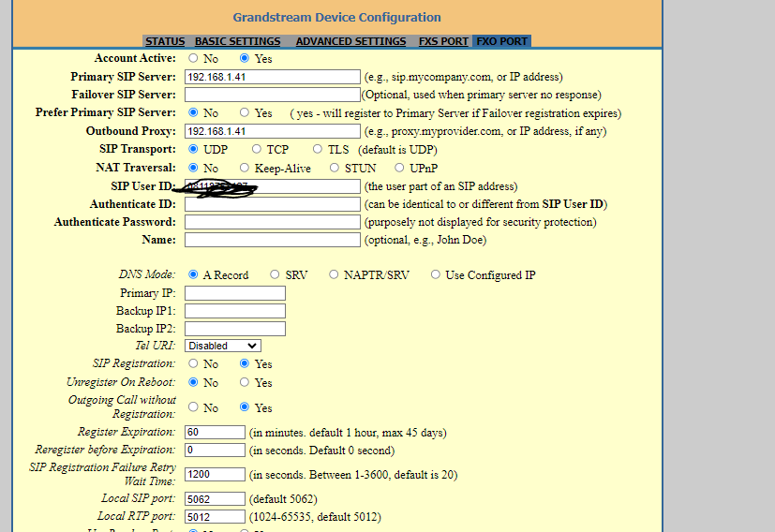Open the BASIC SETTINGS tab

coord(237,41)
